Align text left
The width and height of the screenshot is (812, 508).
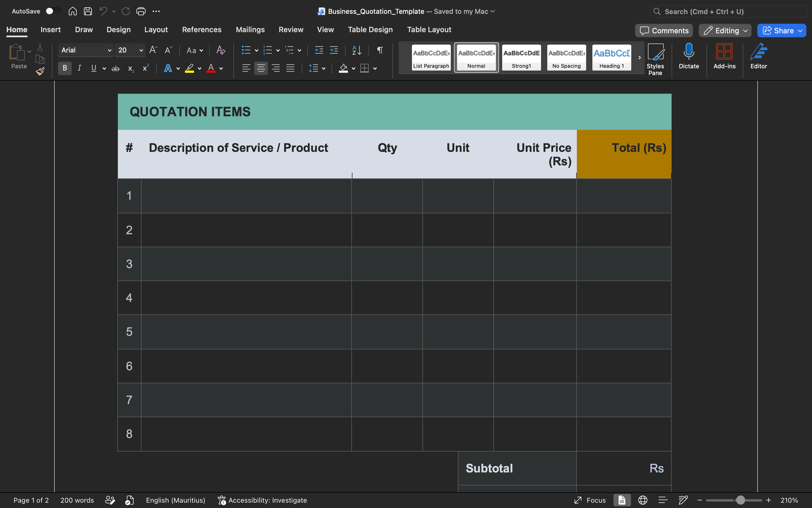click(x=246, y=68)
